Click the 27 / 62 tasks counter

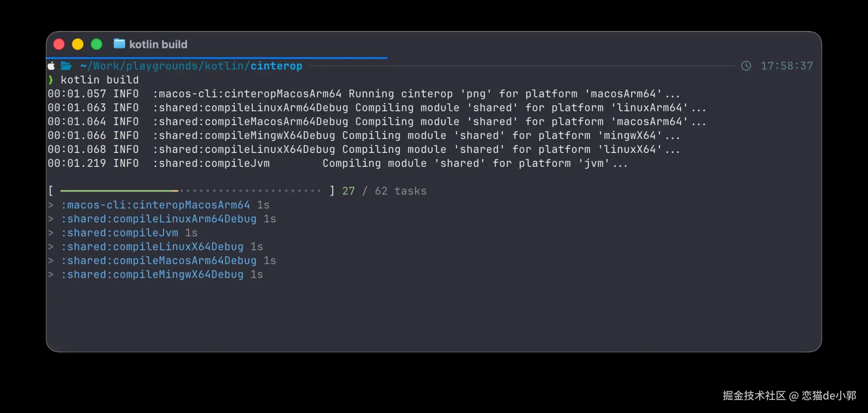click(x=384, y=191)
